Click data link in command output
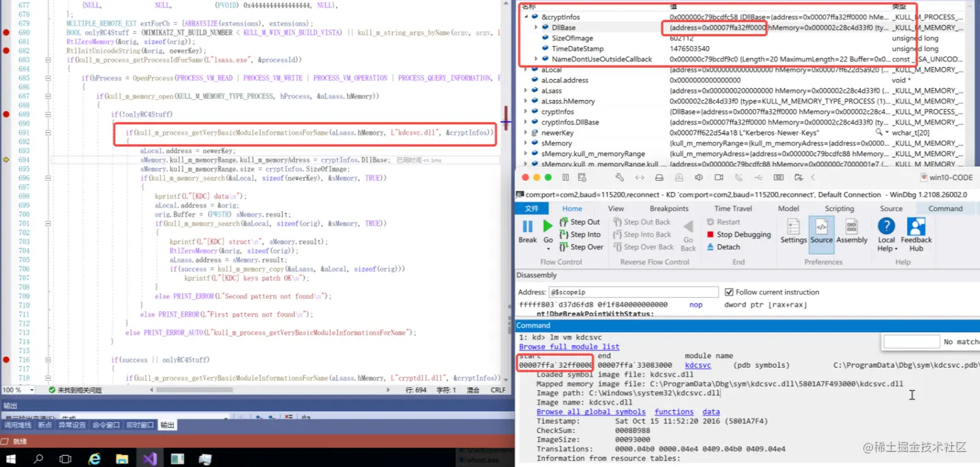Viewport: 980px width, 467px height. point(711,412)
